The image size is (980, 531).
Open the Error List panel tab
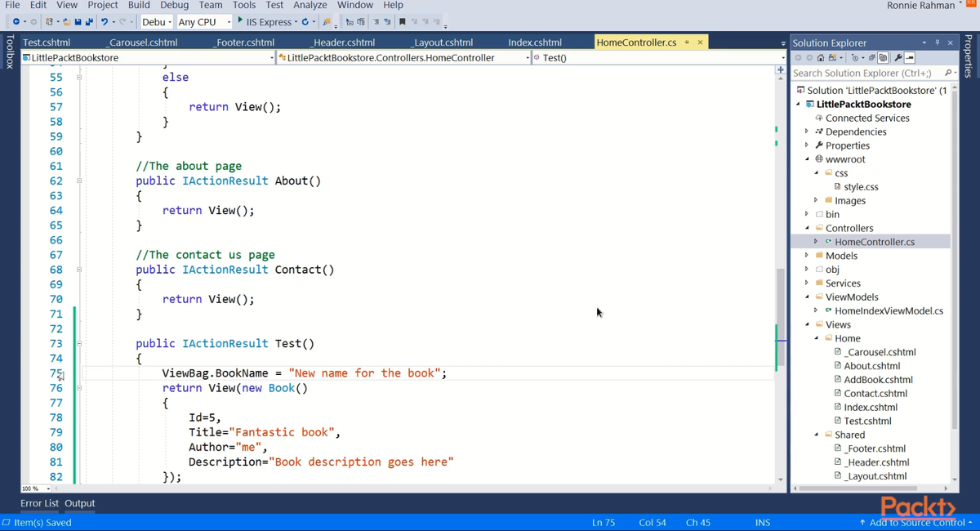39,503
